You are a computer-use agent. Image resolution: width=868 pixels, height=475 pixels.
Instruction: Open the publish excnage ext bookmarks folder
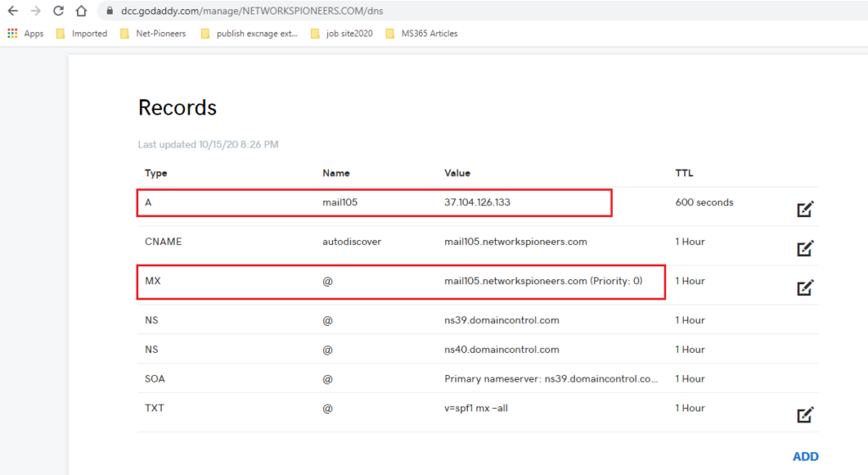click(x=249, y=33)
